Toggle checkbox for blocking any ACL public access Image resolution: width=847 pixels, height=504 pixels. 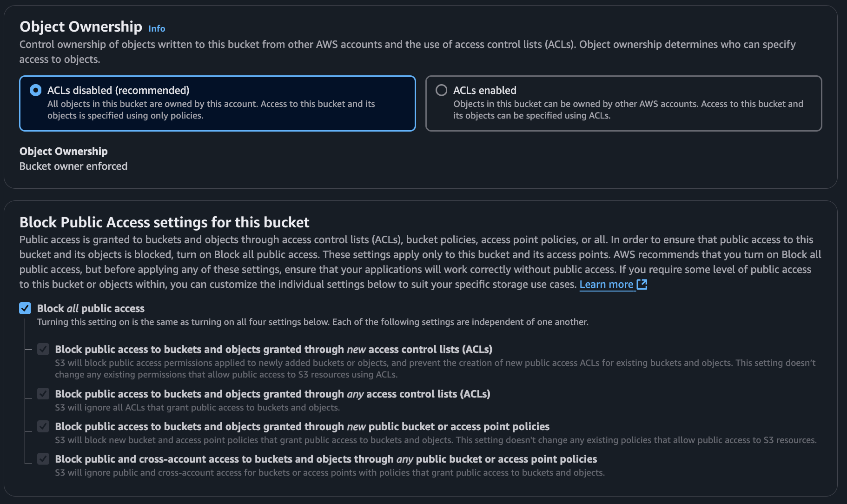pyautogui.click(x=43, y=394)
